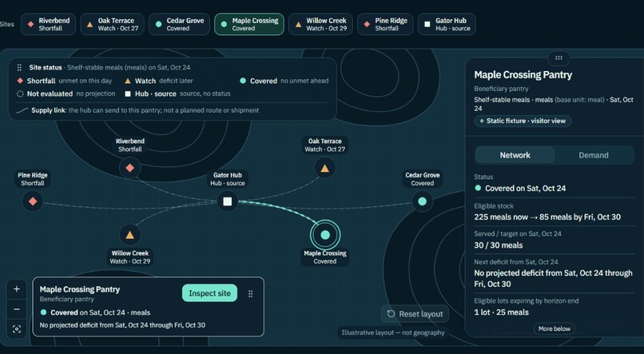Select the Cedar Grove site chip

click(x=179, y=24)
